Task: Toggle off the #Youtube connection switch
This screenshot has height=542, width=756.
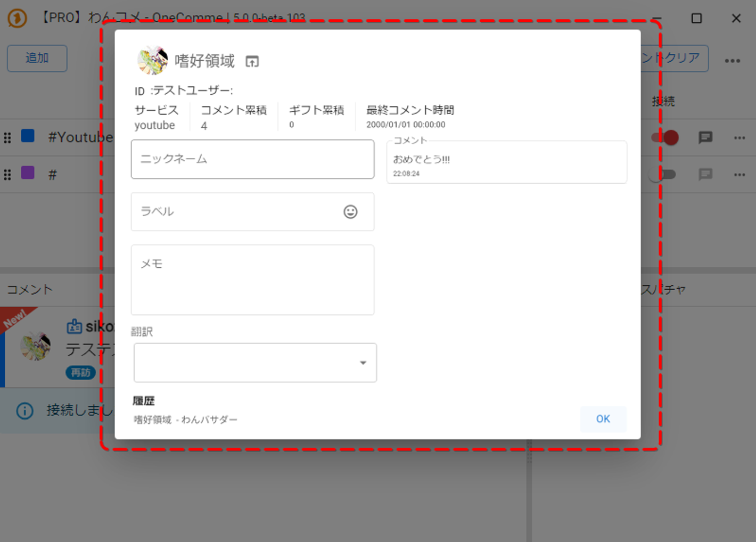Action: coord(665,138)
